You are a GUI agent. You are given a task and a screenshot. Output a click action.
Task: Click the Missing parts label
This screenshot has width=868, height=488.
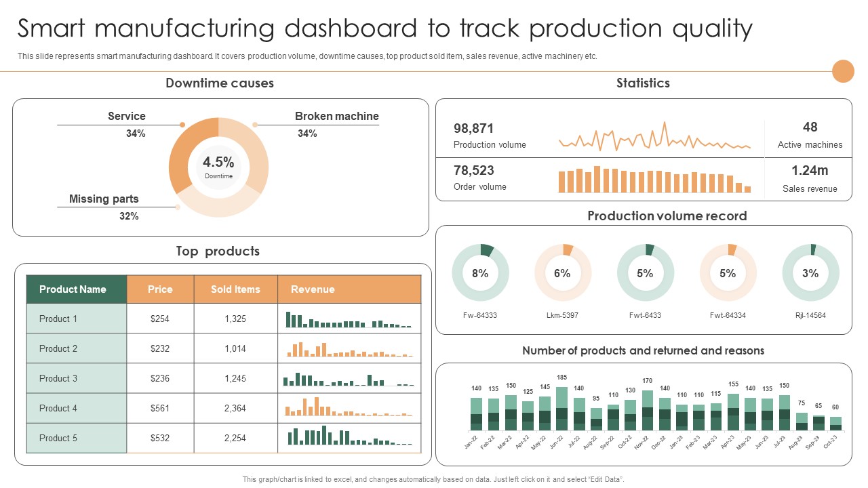point(104,199)
